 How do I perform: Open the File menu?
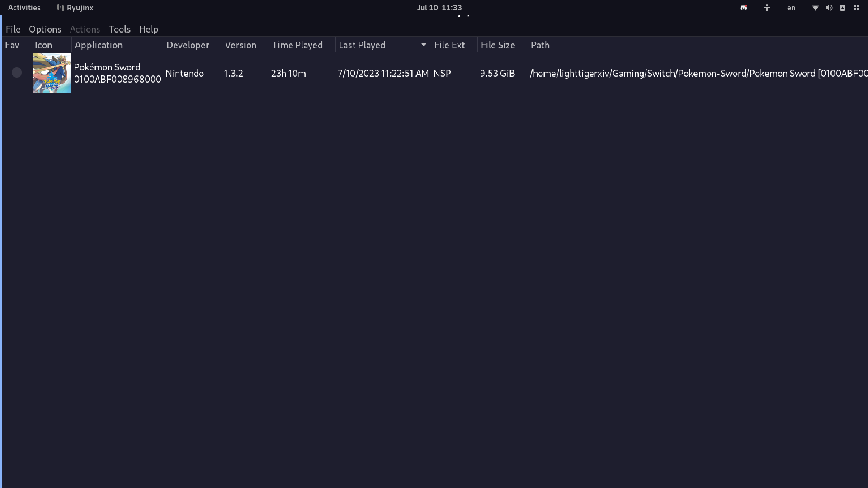tap(13, 29)
